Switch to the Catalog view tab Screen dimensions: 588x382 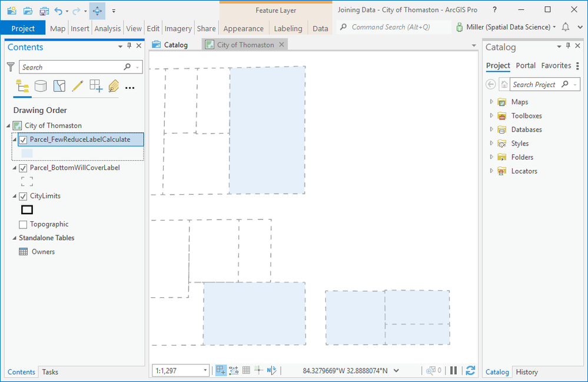[170, 45]
